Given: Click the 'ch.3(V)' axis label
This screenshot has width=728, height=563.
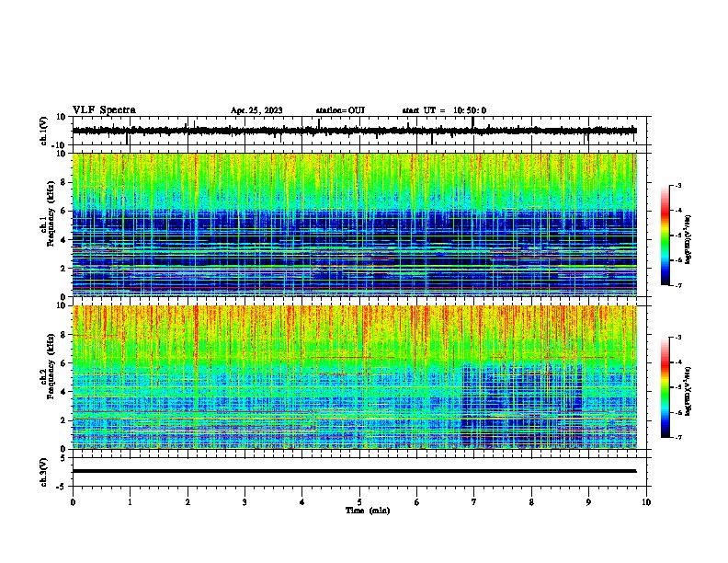Looking at the screenshot, I should pos(44,472).
